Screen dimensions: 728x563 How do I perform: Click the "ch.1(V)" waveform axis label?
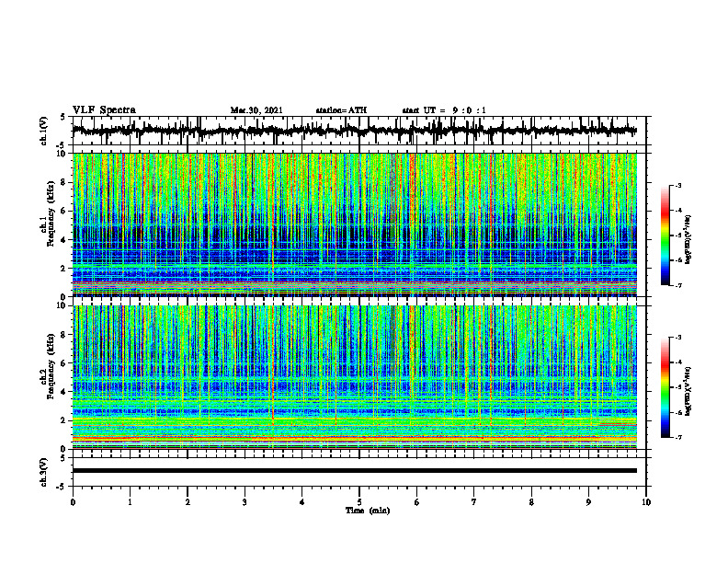(x=44, y=131)
